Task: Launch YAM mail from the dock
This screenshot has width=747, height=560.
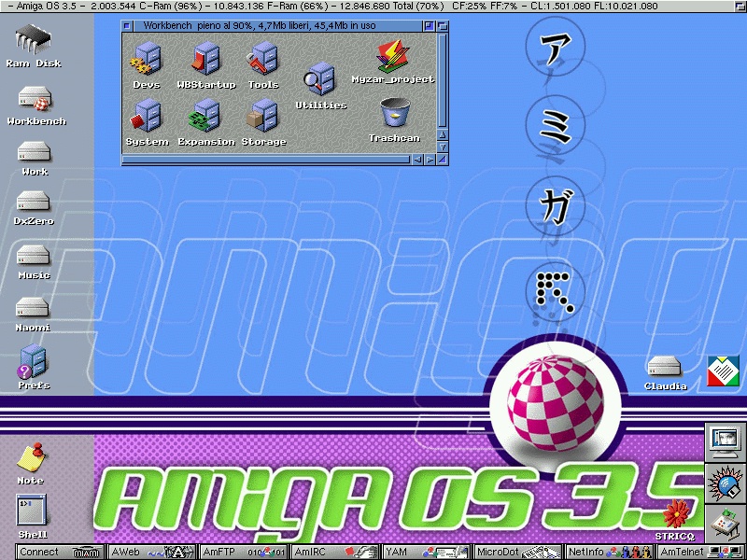Action: [427, 552]
